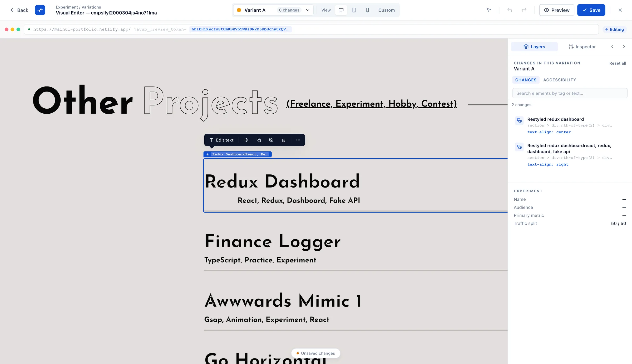Go to previous panel chevron
This screenshot has height=364, width=632.
(x=612, y=47)
